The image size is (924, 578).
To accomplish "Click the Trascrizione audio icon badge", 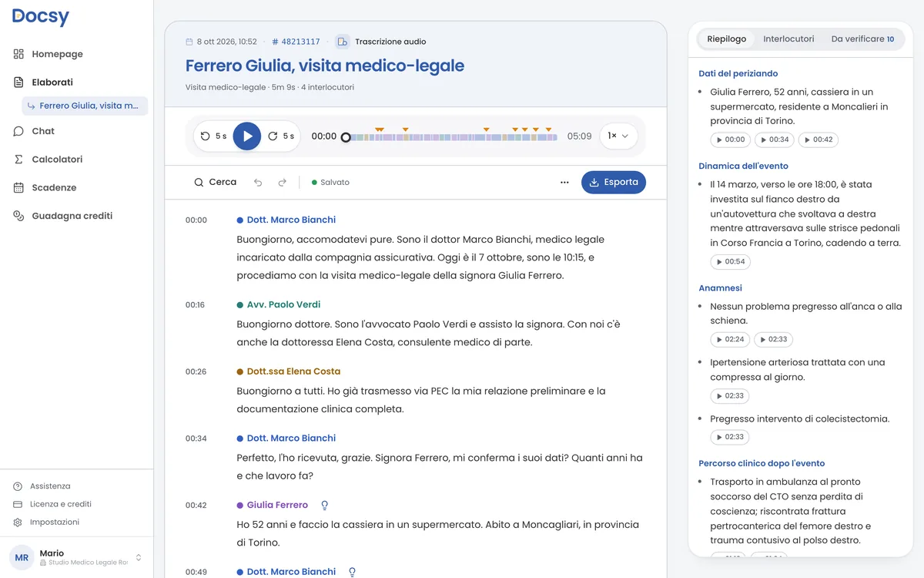I will coord(342,42).
